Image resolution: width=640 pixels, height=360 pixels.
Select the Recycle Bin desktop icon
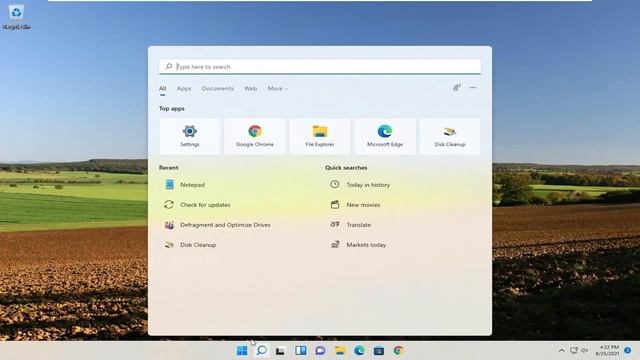click(17, 17)
